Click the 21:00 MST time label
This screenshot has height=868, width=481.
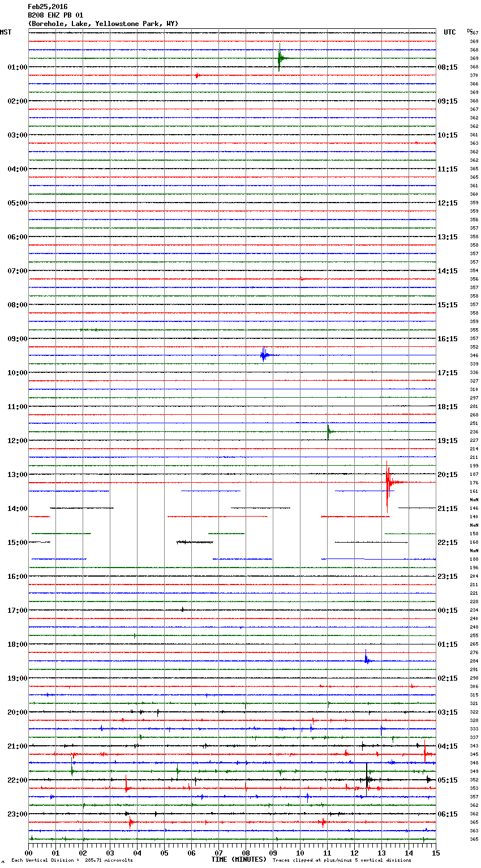(18, 746)
